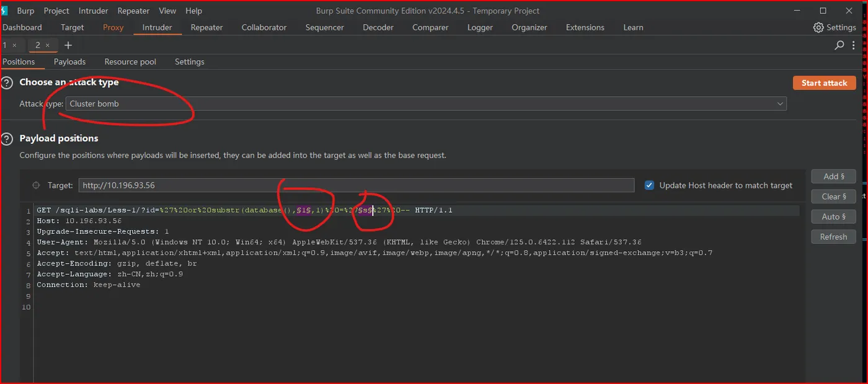
Task: Click the GET request line
Action: pyautogui.click(x=245, y=210)
